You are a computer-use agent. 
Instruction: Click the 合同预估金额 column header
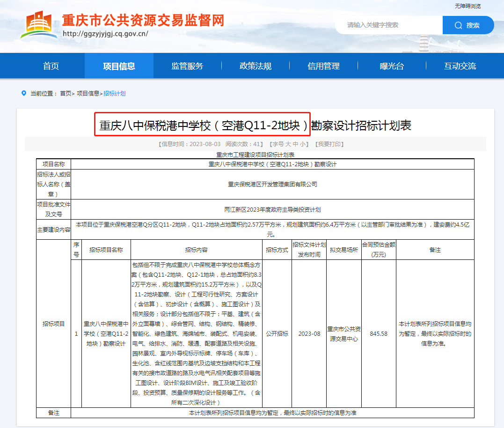point(379,250)
